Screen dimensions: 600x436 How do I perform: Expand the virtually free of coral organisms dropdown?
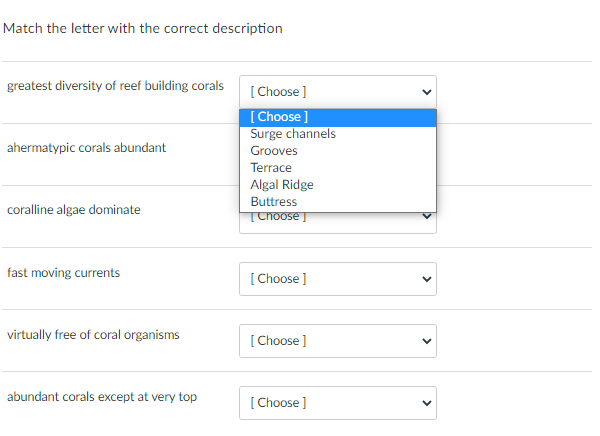click(x=337, y=341)
